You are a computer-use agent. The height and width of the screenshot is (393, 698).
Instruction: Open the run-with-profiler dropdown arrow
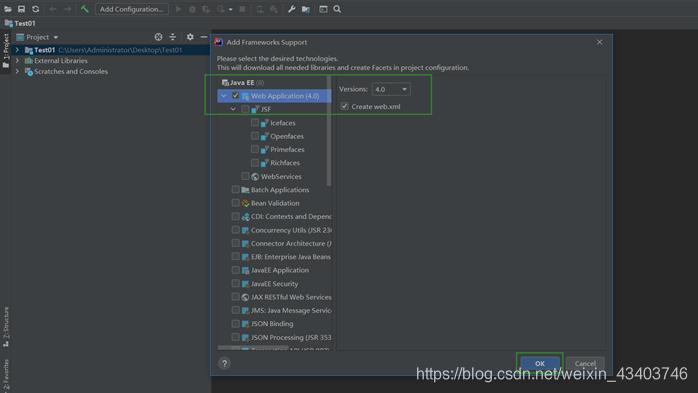pyautogui.click(x=231, y=9)
